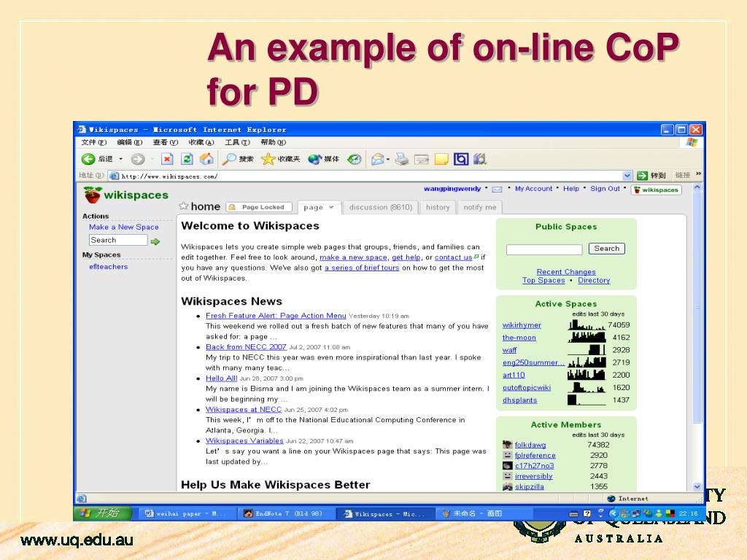Click the wangpingwendy username link
This screenshot has height=560, width=747.
[x=452, y=189]
